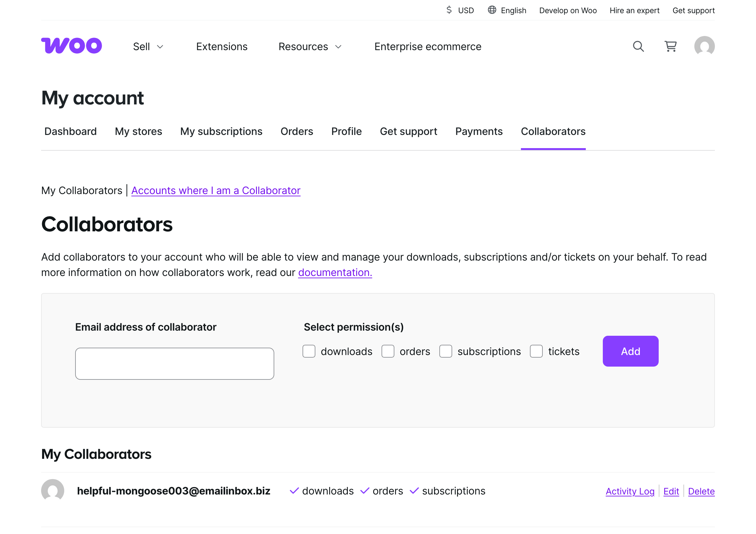Click the helpful-mongoose003 collaborator avatar

coord(53,491)
